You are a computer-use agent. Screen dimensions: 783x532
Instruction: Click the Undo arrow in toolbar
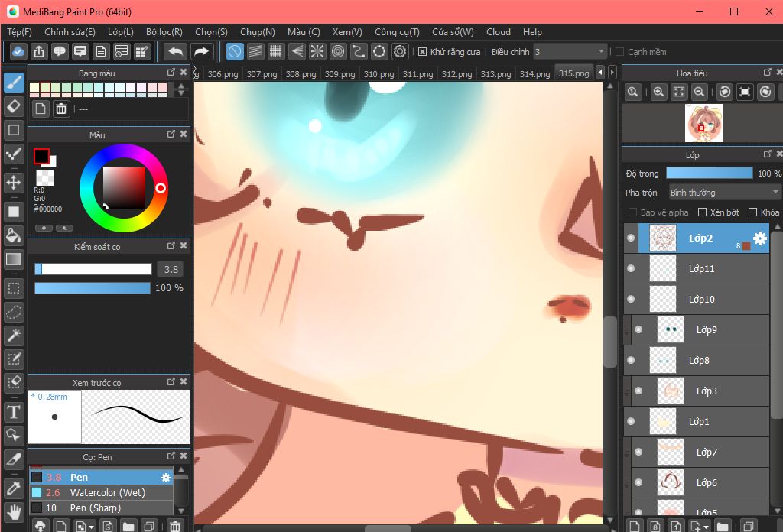(x=176, y=51)
